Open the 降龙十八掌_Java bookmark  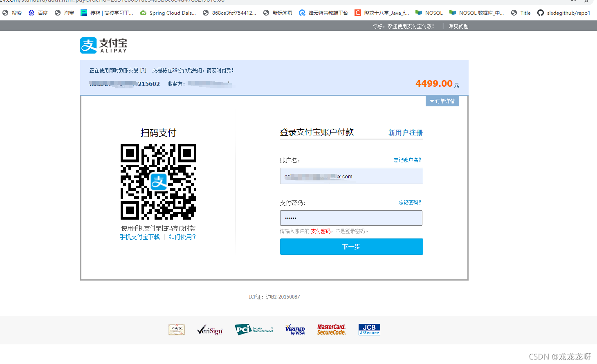pos(382,13)
